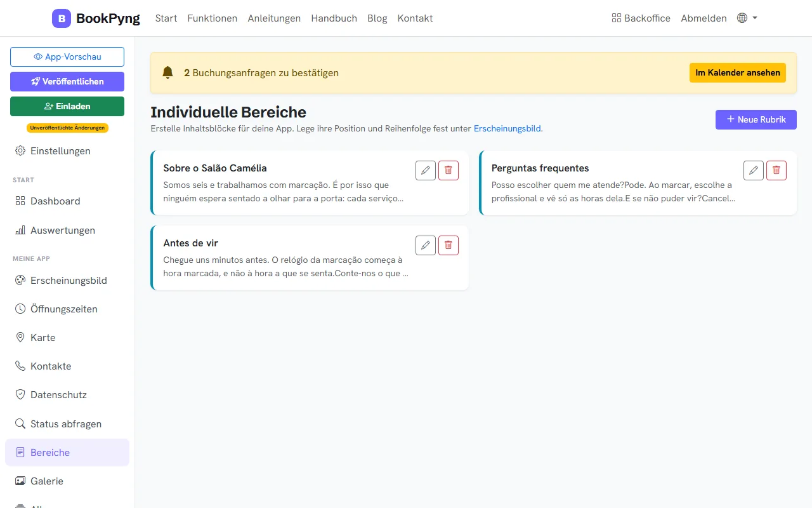812x508 pixels.
Task: Open the Handbuch nav item
Action: pos(334,18)
